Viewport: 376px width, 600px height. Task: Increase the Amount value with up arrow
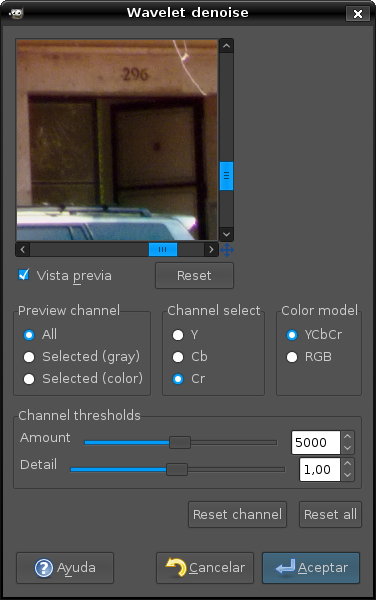(x=347, y=437)
